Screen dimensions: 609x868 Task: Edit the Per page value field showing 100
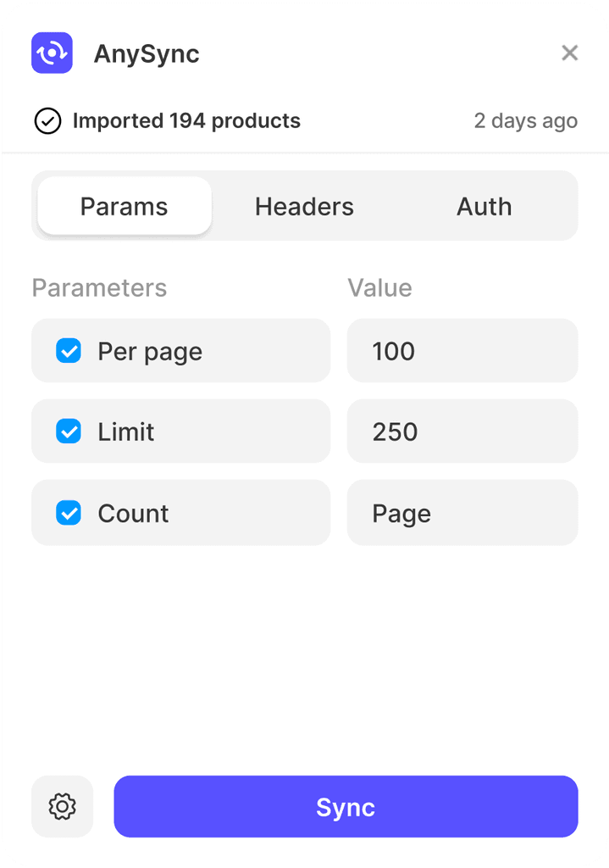click(462, 350)
